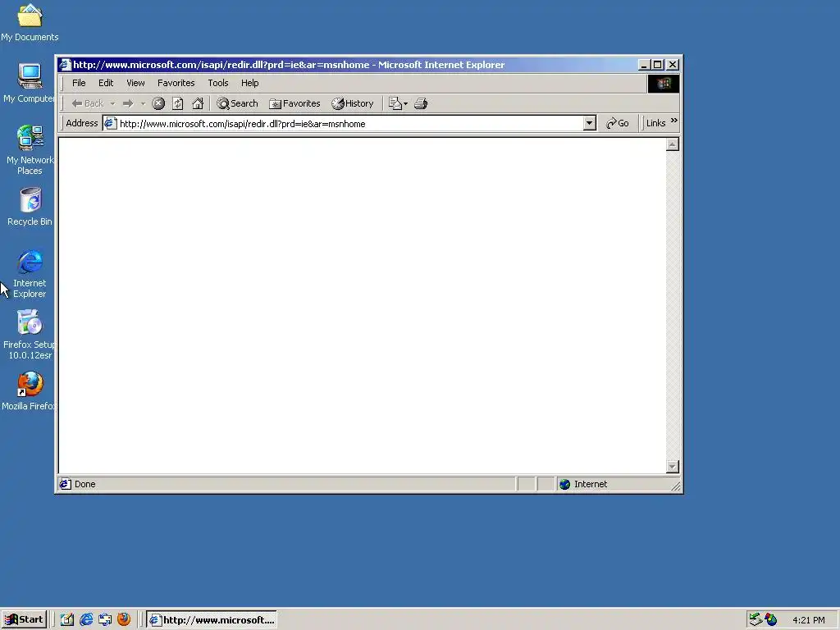Click the Internet zone globe in the status bar
Viewport: 840px width, 630px height.
(564, 484)
